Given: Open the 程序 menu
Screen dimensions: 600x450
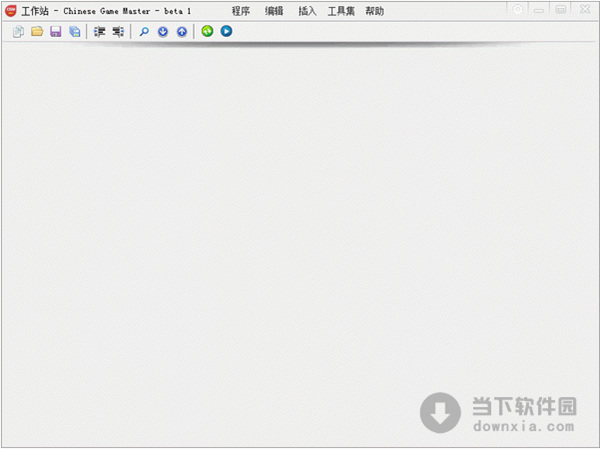Looking at the screenshot, I should 241,11.
